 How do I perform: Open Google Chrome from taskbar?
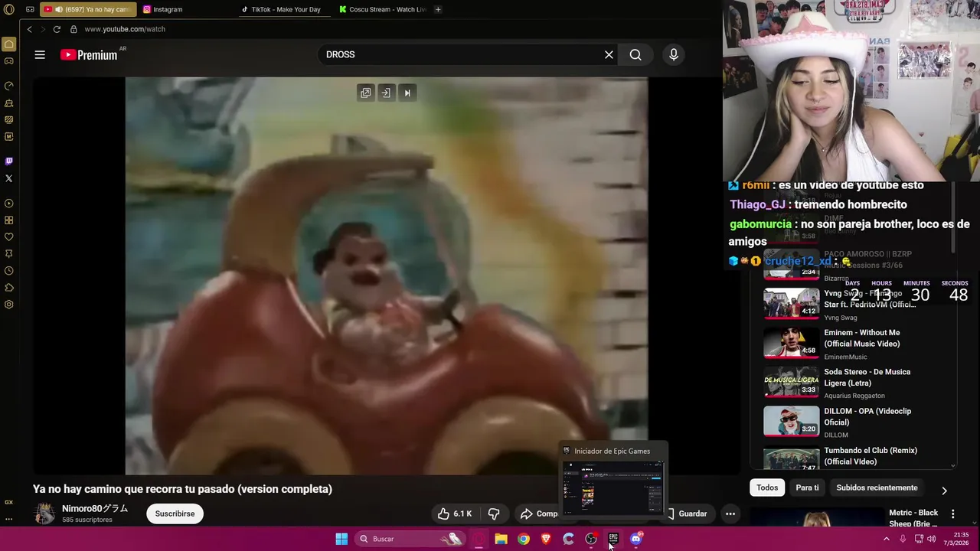tap(523, 539)
